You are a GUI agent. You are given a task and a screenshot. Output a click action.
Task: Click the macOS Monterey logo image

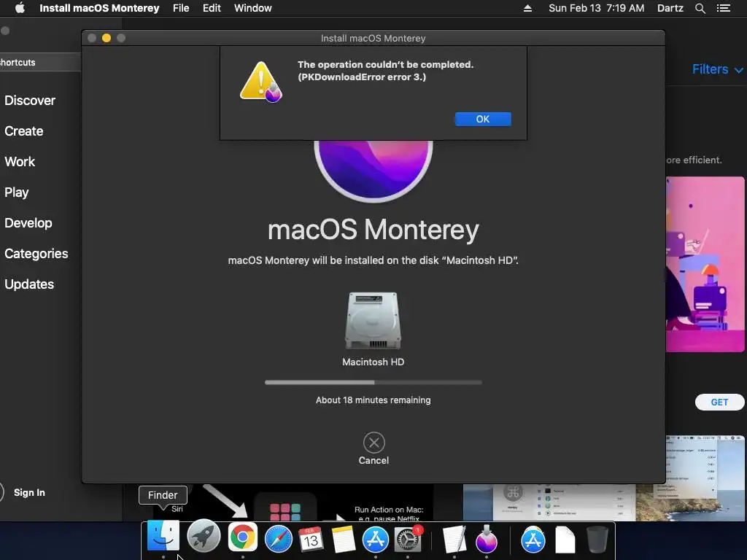pyautogui.click(x=373, y=171)
